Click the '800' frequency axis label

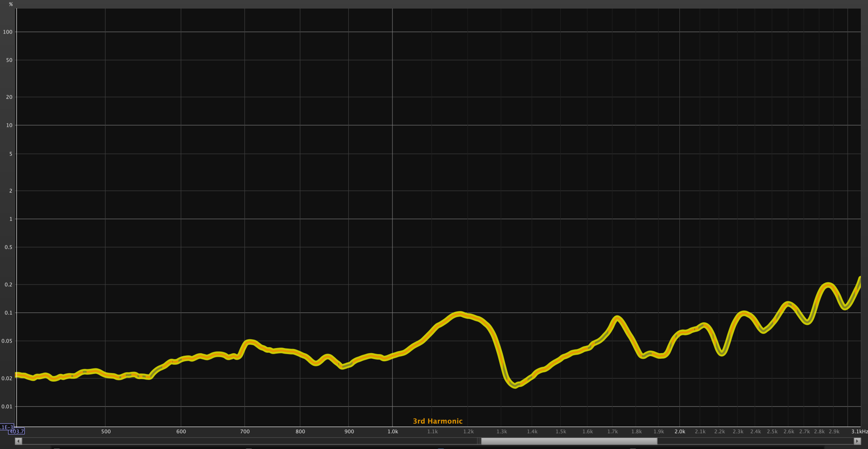[x=300, y=432]
